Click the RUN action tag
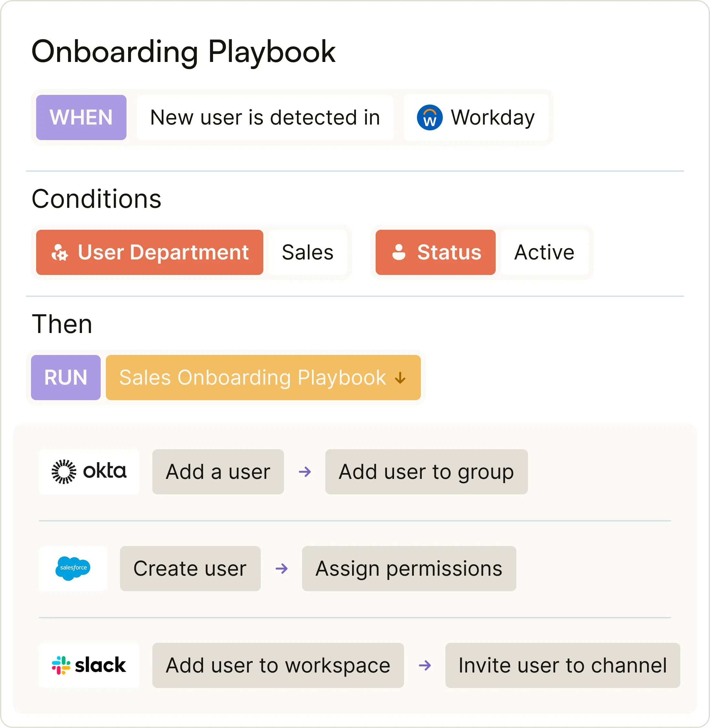The width and height of the screenshot is (710, 728). (x=66, y=378)
